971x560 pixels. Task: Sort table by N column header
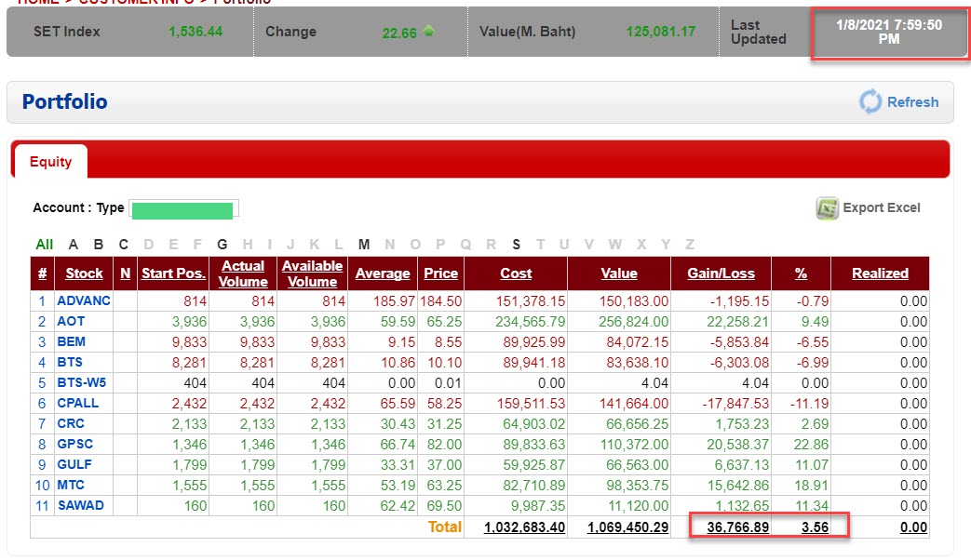(x=125, y=273)
